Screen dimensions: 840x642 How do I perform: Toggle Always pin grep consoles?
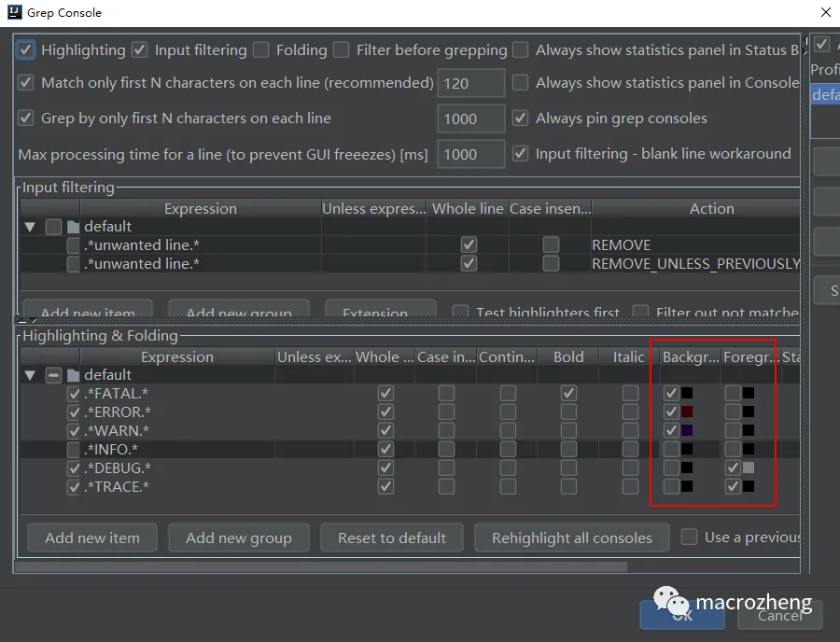(x=520, y=118)
